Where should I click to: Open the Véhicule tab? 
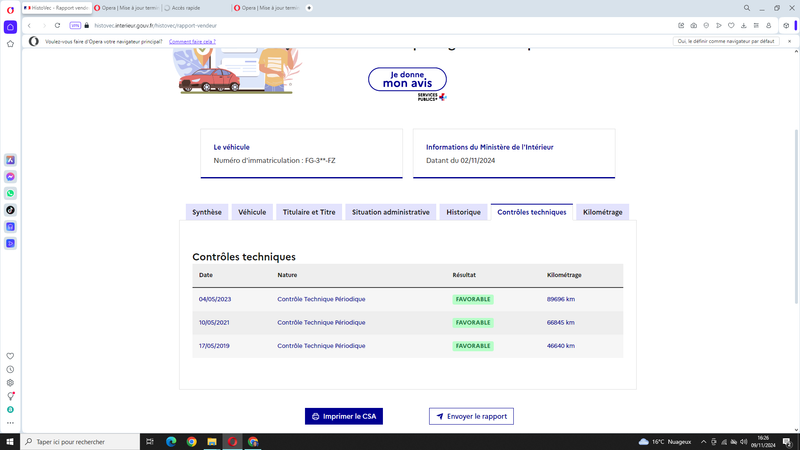click(252, 212)
